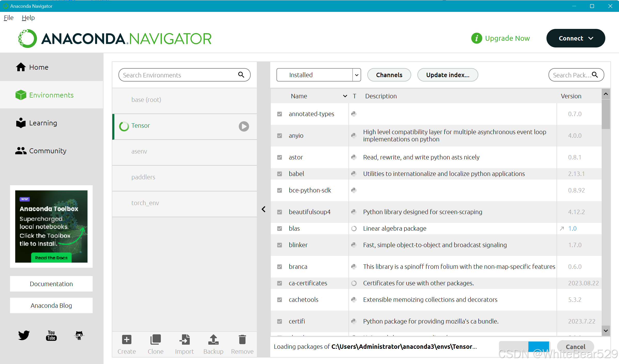Expand the Connect dropdown button
Viewport: 619px width, 364px height.
click(x=575, y=38)
